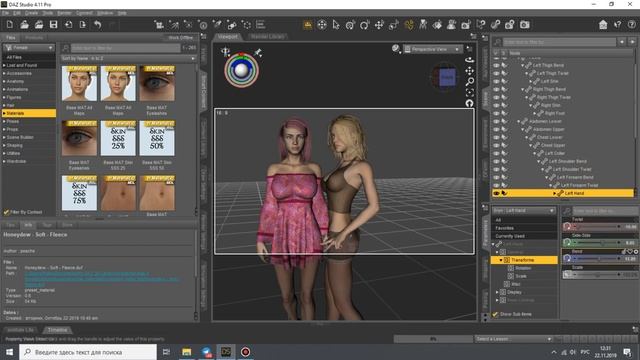Collapse the Transforms group in Parameters
640x360 pixels.
tap(501, 260)
